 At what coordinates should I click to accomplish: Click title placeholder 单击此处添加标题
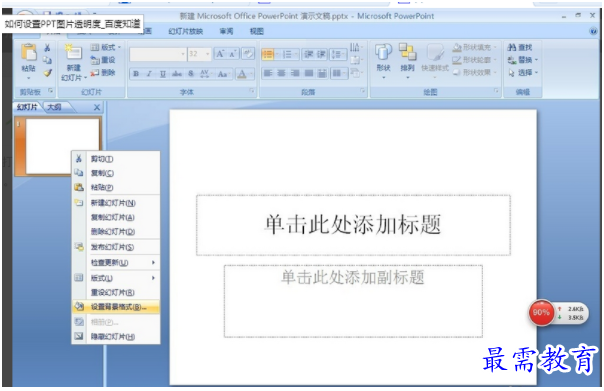353,225
